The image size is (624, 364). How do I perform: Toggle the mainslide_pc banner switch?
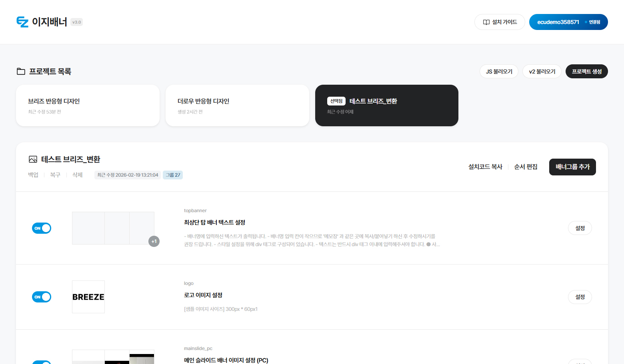pos(42,362)
